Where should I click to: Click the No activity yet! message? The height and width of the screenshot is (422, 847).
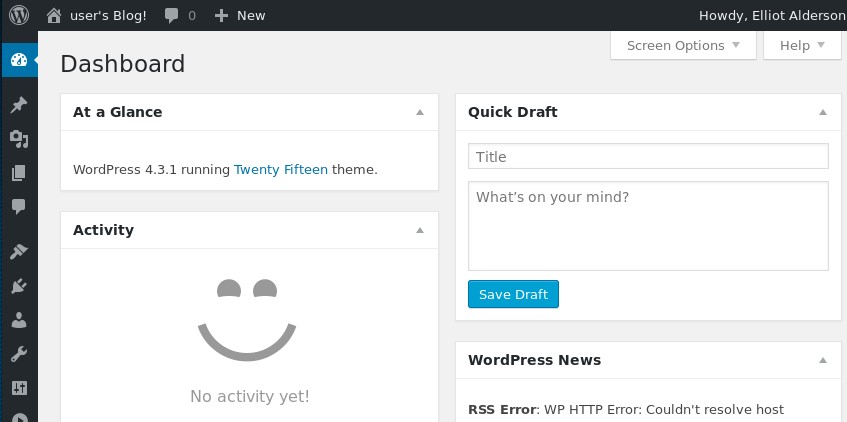pos(250,397)
